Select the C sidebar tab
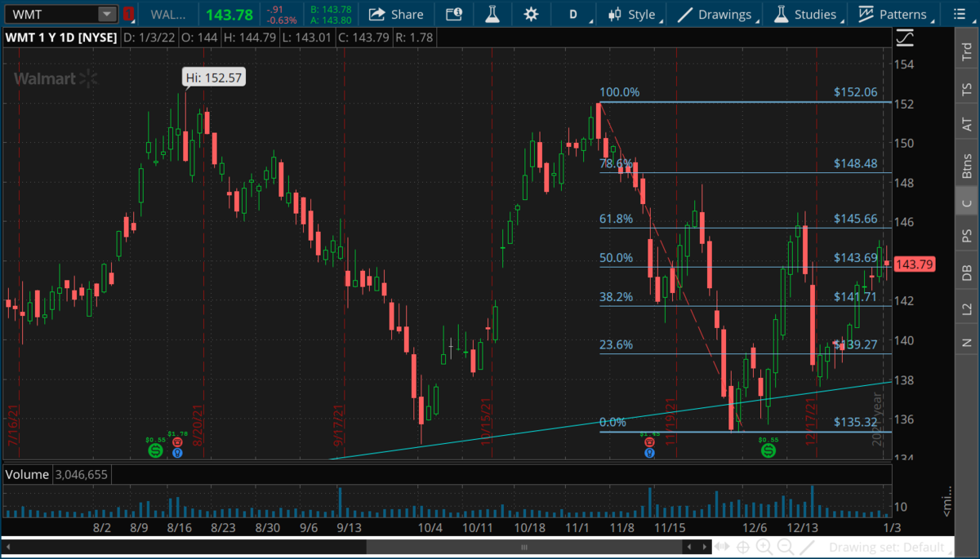 click(966, 202)
